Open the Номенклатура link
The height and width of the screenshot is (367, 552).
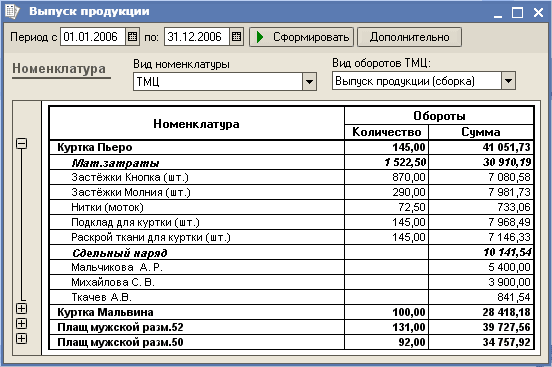pyautogui.click(x=59, y=68)
